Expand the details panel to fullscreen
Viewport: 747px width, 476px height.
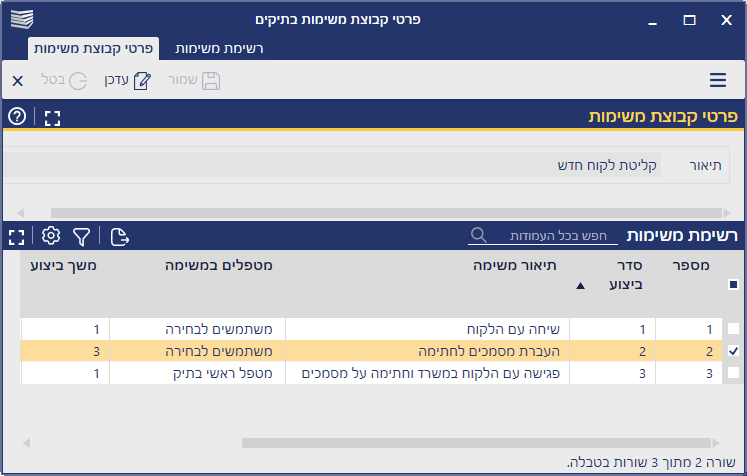pyautogui.click(x=53, y=117)
